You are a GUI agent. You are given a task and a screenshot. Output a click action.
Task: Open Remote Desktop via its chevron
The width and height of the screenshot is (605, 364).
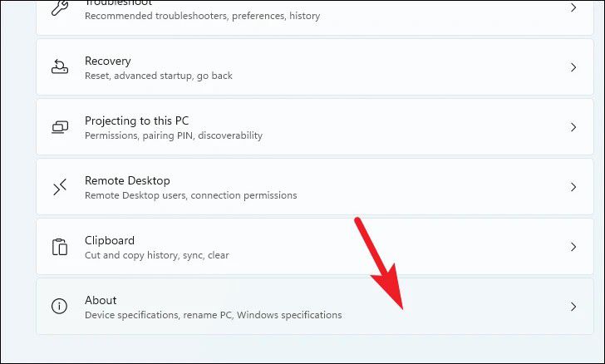573,187
